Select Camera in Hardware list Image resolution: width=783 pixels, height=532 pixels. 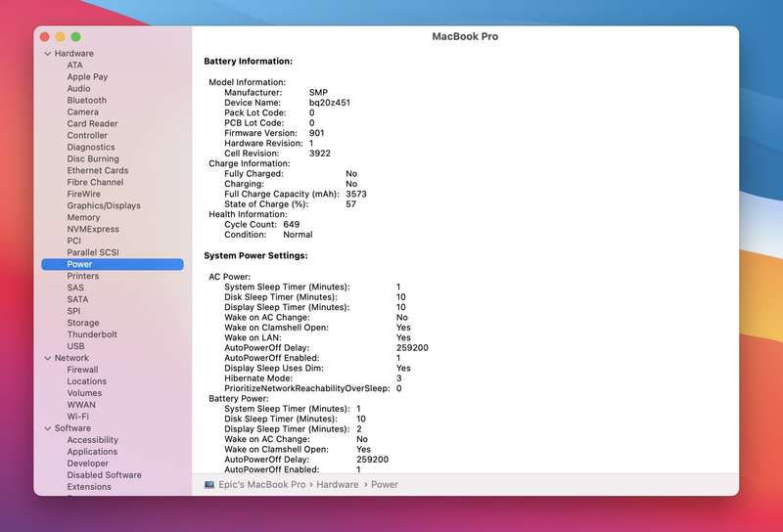(x=83, y=111)
